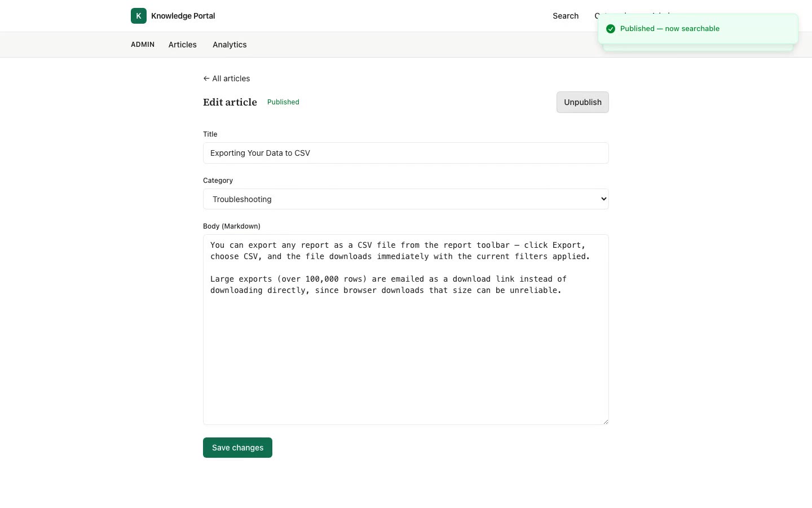
Task: Click the Unpublish button
Action: click(582, 102)
